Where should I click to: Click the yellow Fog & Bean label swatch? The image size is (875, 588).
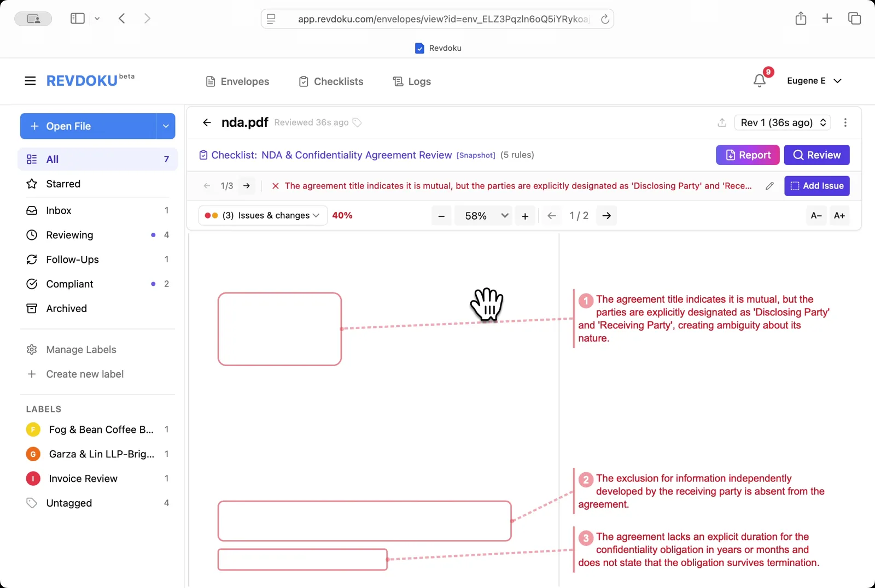(33, 430)
